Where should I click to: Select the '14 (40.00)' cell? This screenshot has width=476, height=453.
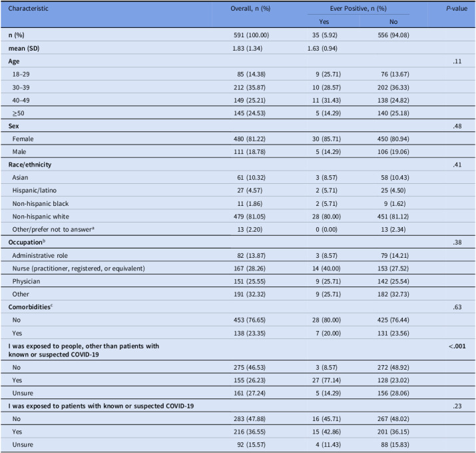pos(326,268)
